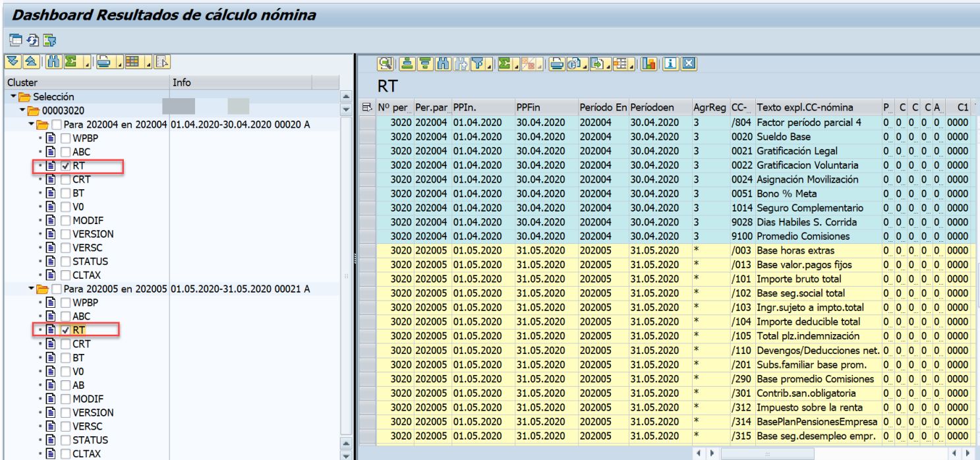Click the Texto expl.CC-nómina column header
The width and height of the screenshot is (980, 460).
pyautogui.click(x=818, y=107)
